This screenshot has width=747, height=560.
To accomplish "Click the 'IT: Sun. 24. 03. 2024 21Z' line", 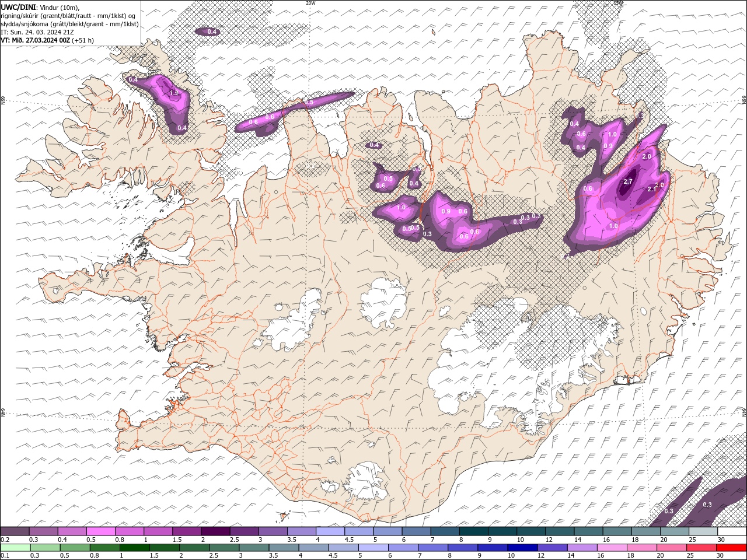I will [x=37, y=32].
